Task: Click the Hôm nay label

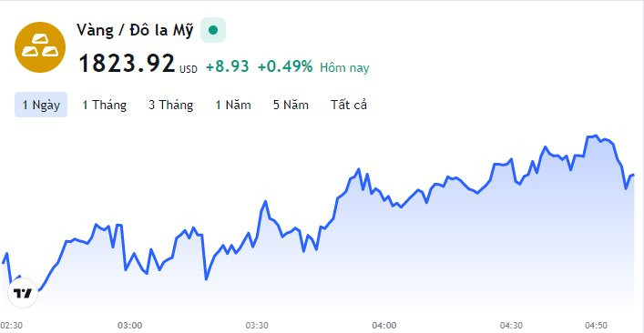Action: coord(344,67)
